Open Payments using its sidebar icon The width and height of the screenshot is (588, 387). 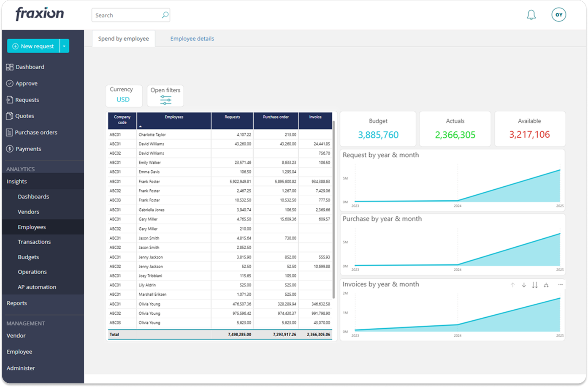(x=9, y=149)
